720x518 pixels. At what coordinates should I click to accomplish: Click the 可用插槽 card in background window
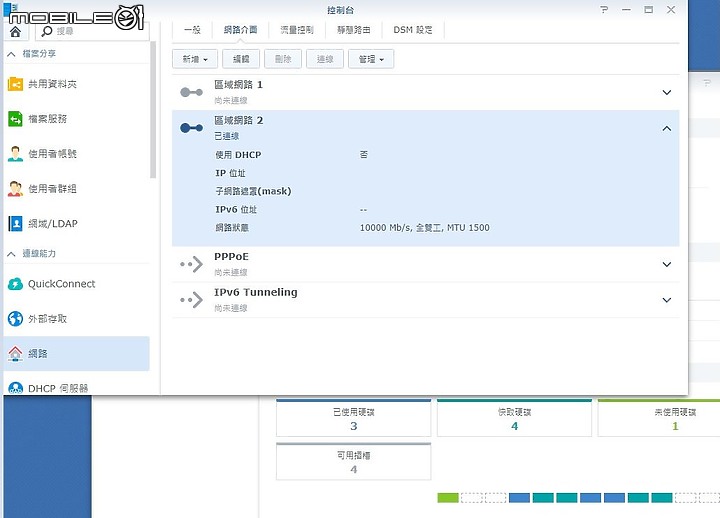(354, 462)
